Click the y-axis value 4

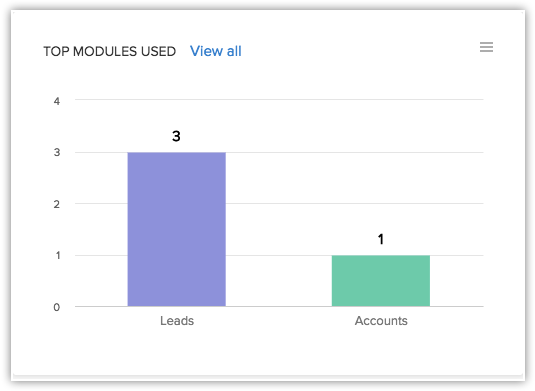[x=57, y=101]
